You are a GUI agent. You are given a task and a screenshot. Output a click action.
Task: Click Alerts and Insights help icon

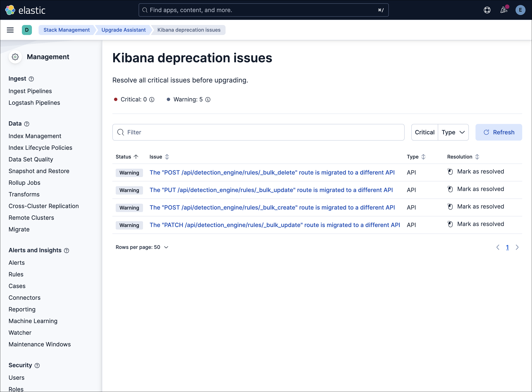(67, 251)
